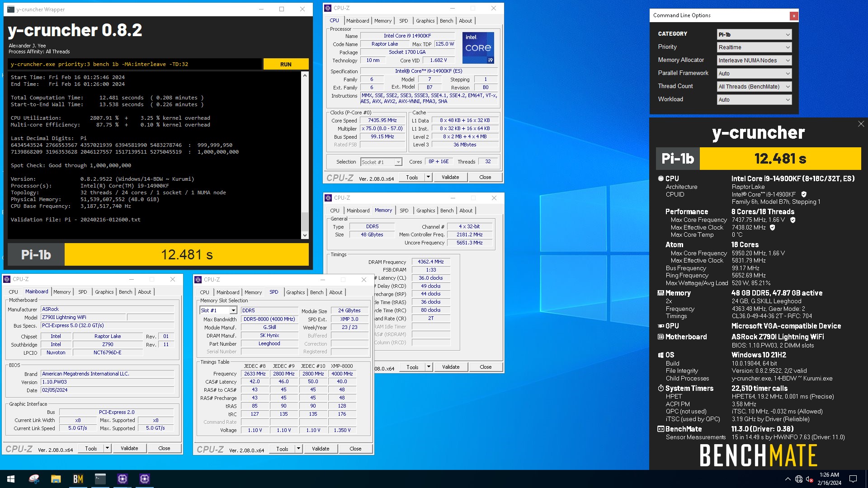Switch to Bench tab in top CPU-Z
Viewport: 868px width, 488px height.
pos(446,21)
